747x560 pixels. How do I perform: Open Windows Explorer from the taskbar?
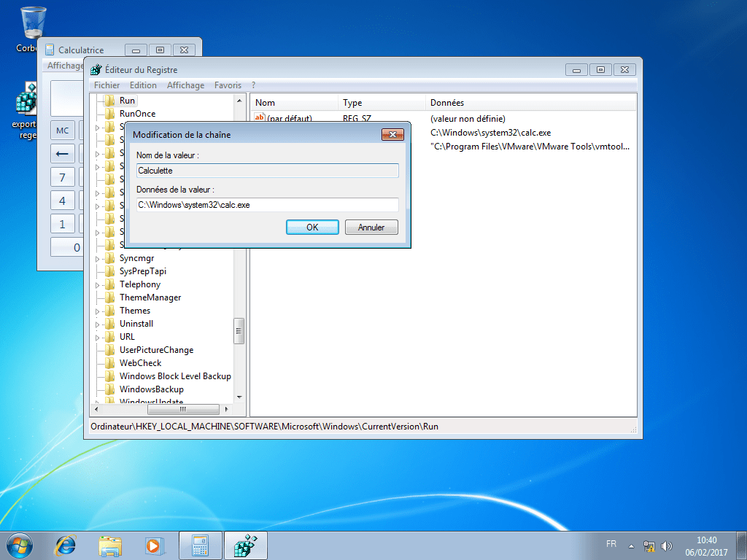pyautogui.click(x=110, y=545)
